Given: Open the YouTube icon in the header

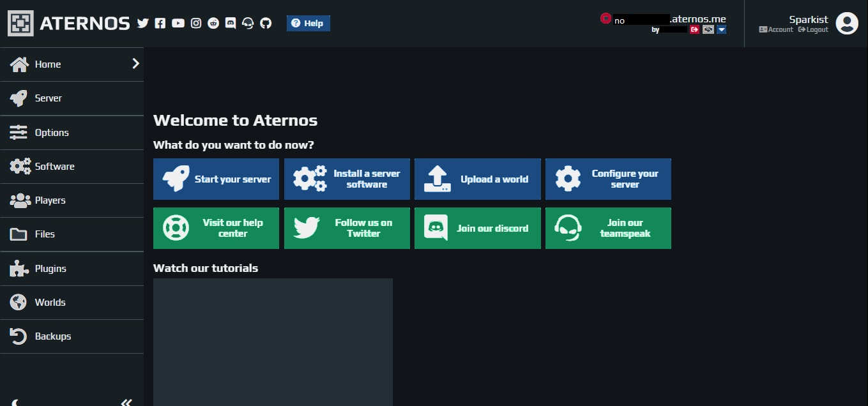Looking at the screenshot, I should 178,23.
